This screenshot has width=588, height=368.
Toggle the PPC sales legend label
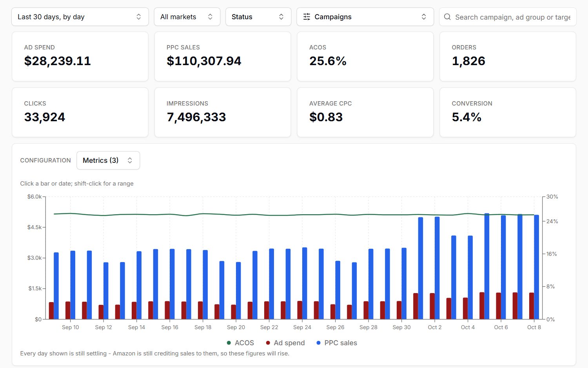coord(341,343)
